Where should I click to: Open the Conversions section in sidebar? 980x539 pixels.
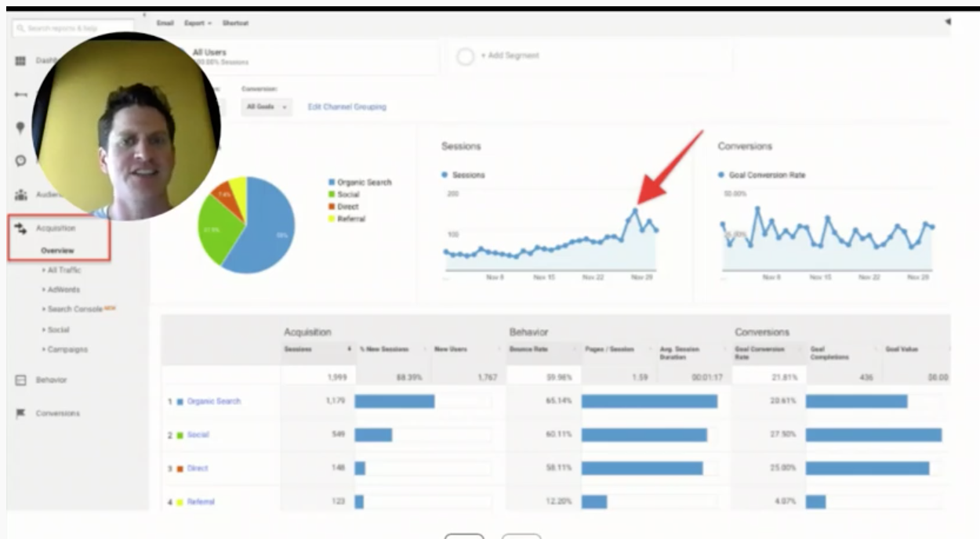57,414
